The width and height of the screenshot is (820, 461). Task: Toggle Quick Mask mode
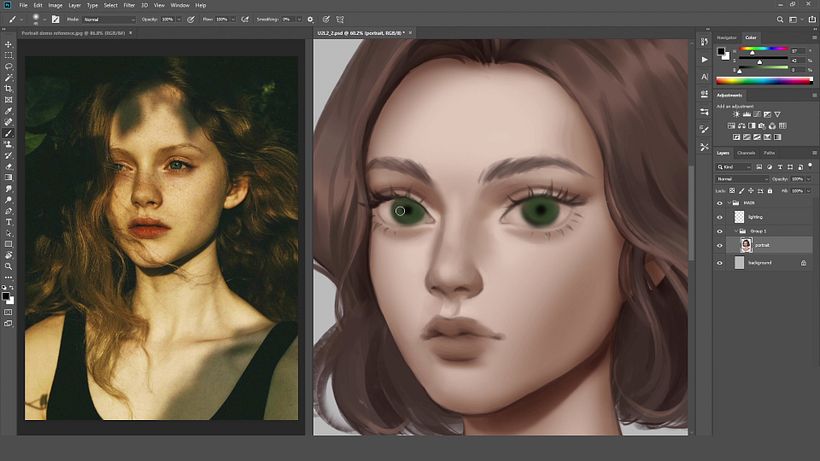[8, 312]
